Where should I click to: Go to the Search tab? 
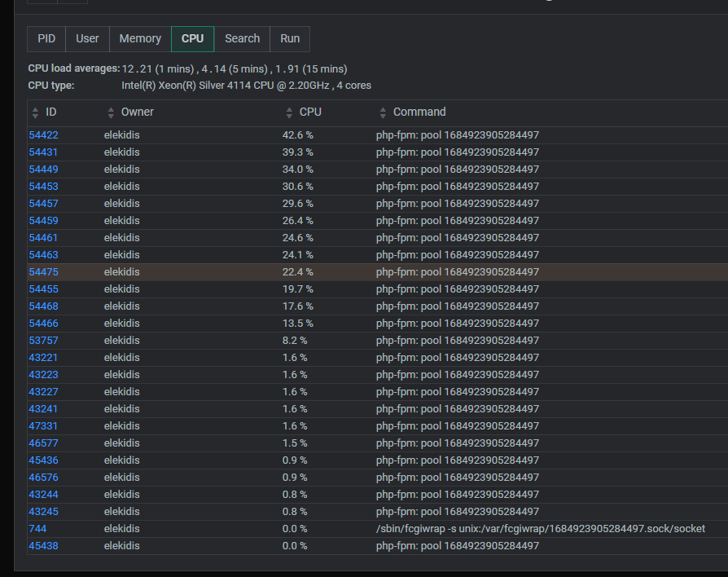click(243, 39)
